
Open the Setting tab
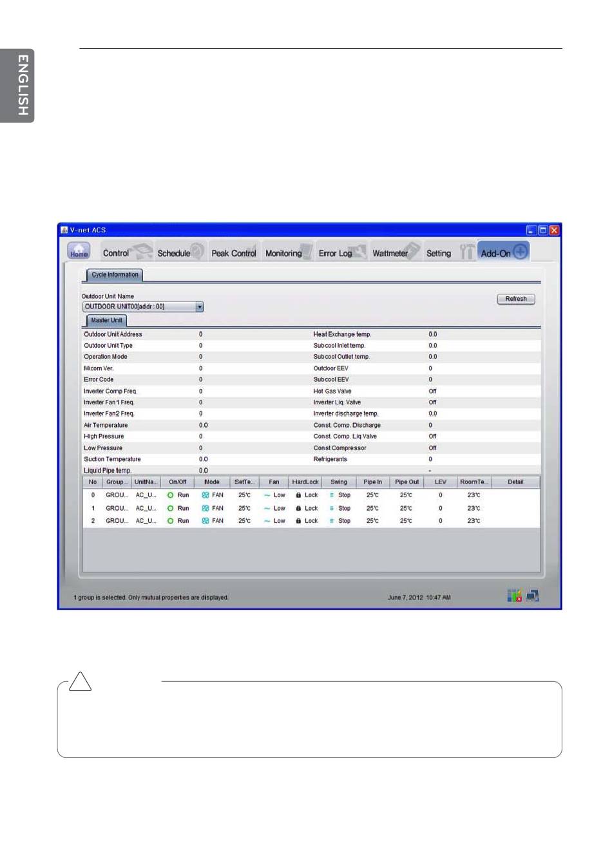coord(450,252)
